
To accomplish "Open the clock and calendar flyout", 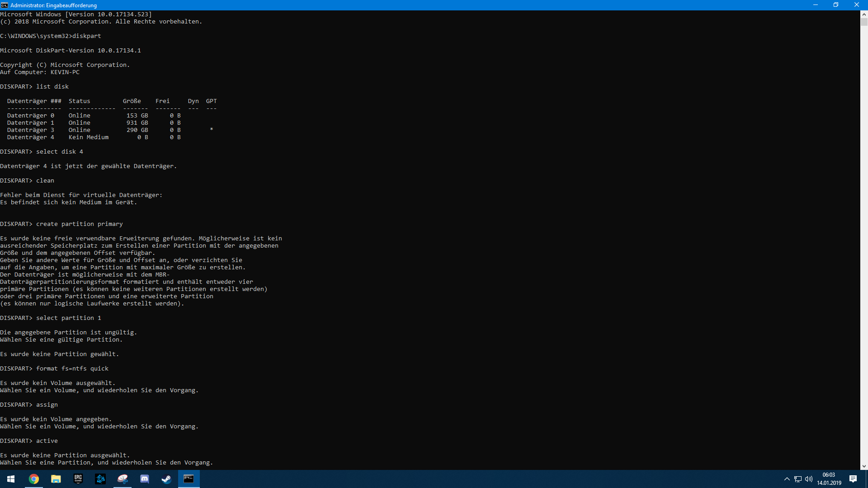I will point(829,479).
